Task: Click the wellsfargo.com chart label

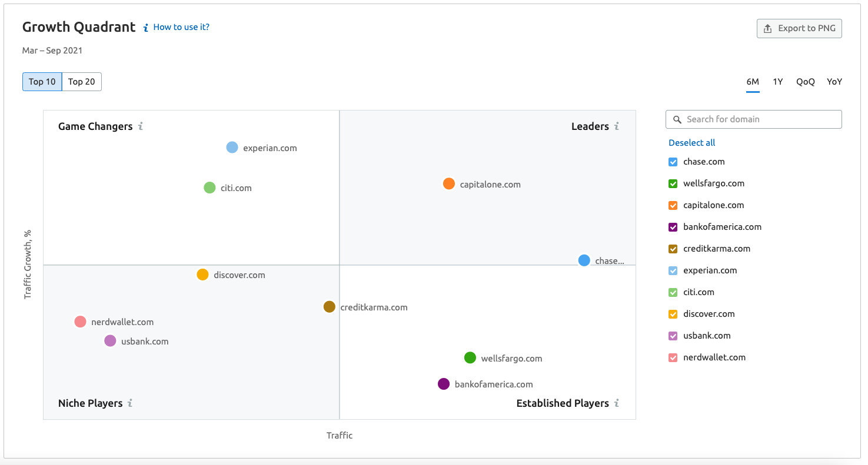Action: pyautogui.click(x=511, y=359)
